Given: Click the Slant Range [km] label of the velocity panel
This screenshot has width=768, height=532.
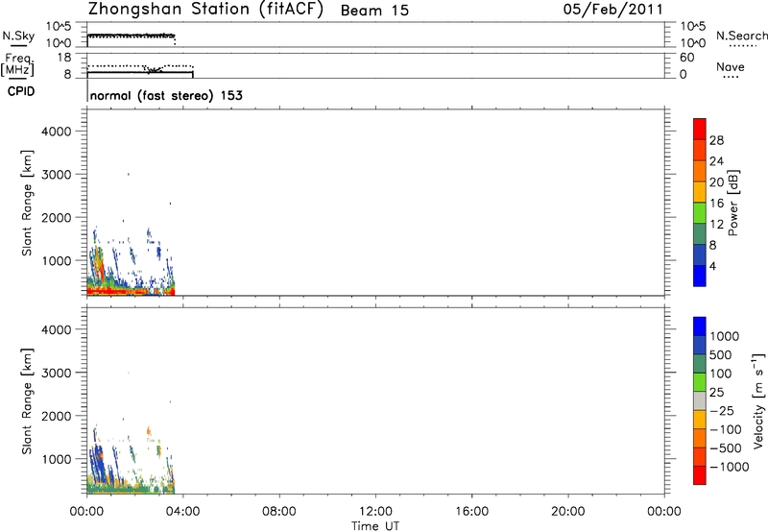Looking at the screenshot, I should pyautogui.click(x=27, y=401).
